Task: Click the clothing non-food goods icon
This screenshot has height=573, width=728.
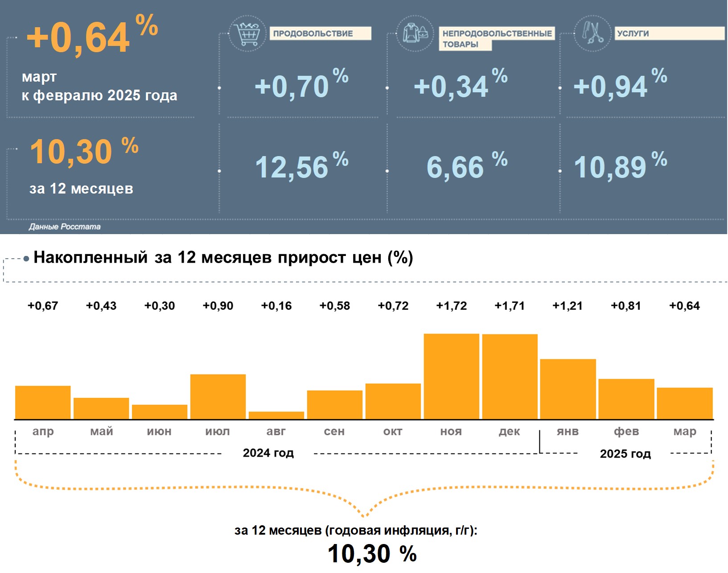Action: pyautogui.click(x=415, y=33)
